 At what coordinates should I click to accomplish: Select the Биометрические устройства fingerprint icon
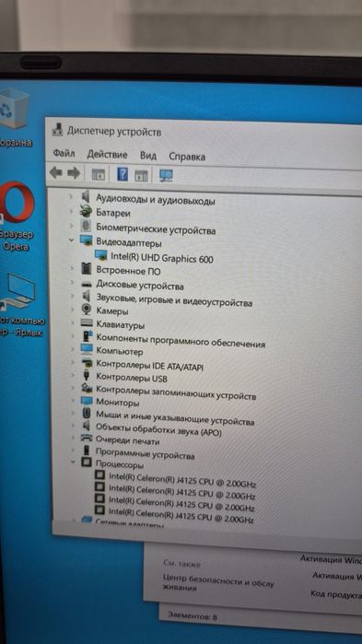pos(86,226)
